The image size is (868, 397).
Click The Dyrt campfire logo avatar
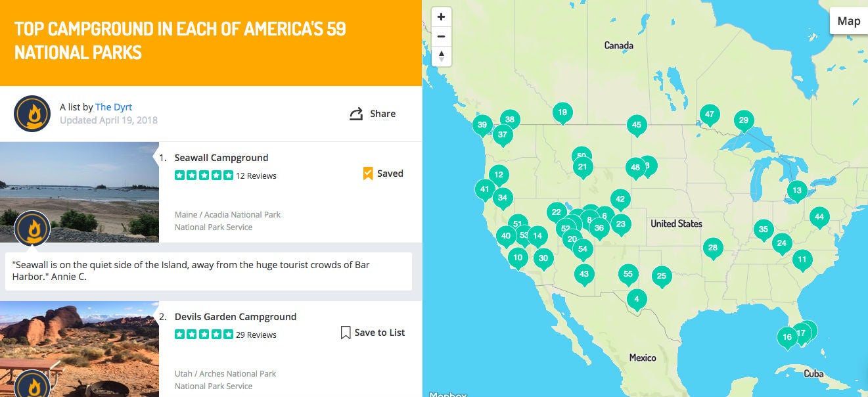click(x=32, y=114)
